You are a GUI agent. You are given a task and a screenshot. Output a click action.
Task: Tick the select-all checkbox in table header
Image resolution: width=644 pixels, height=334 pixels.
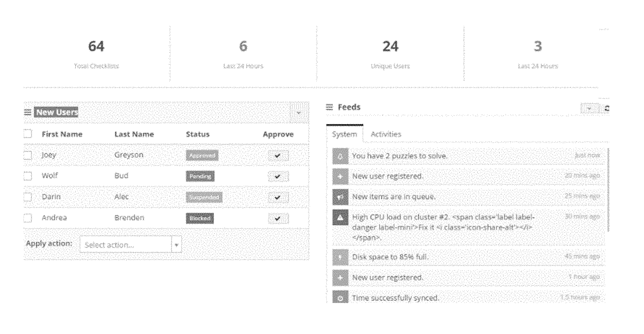28,134
